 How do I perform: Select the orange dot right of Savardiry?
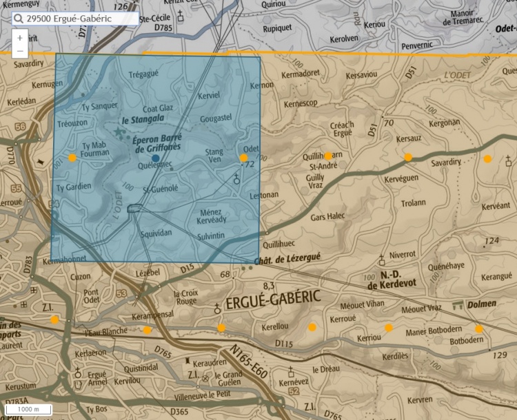pos(487,159)
